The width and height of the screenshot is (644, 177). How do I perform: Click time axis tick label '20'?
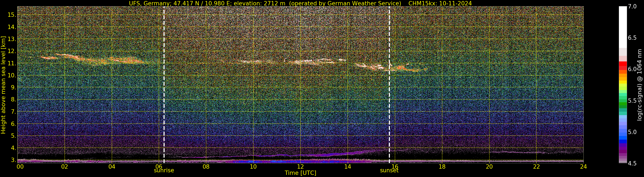click(489, 166)
